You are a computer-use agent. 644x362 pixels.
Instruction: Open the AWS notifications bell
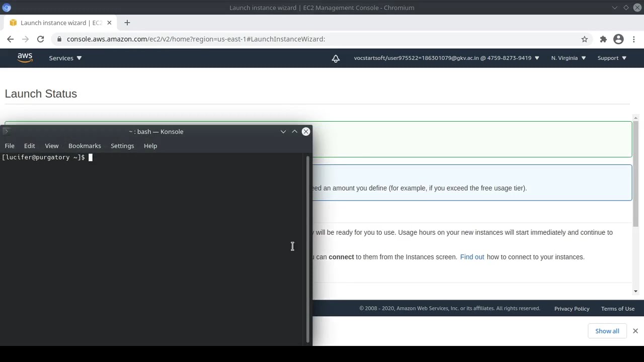point(336,58)
